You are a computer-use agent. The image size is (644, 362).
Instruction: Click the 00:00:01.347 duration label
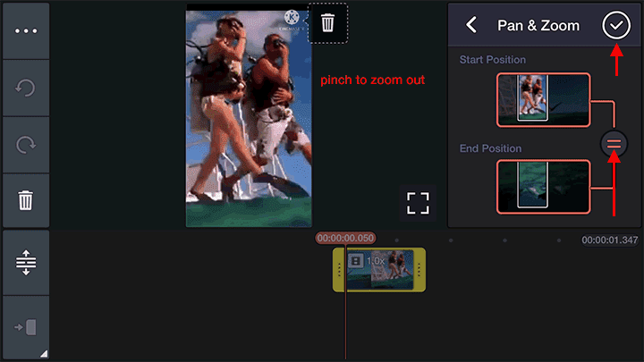[x=609, y=240]
